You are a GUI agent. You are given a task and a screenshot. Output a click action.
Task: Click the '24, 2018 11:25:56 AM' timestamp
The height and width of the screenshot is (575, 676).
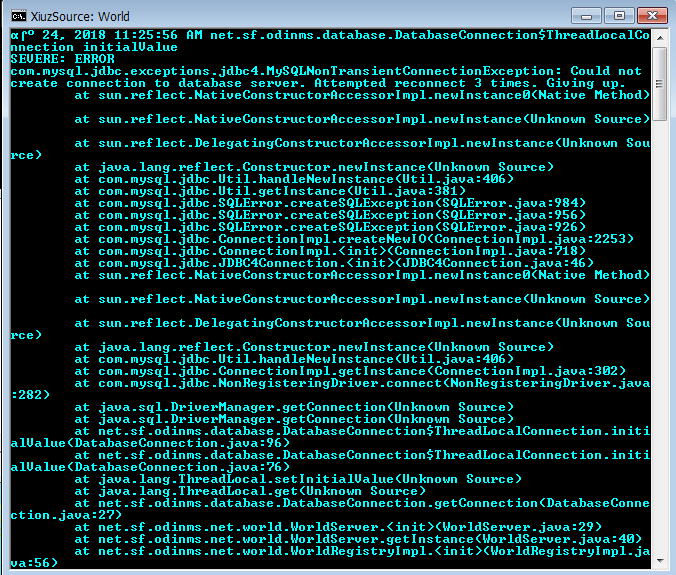(122, 35)
